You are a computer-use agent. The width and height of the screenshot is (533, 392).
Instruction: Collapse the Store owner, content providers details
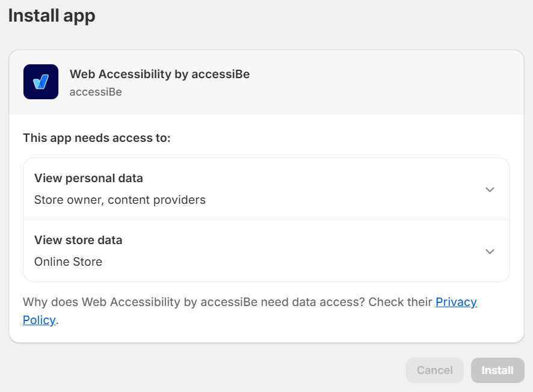[490, 189]
